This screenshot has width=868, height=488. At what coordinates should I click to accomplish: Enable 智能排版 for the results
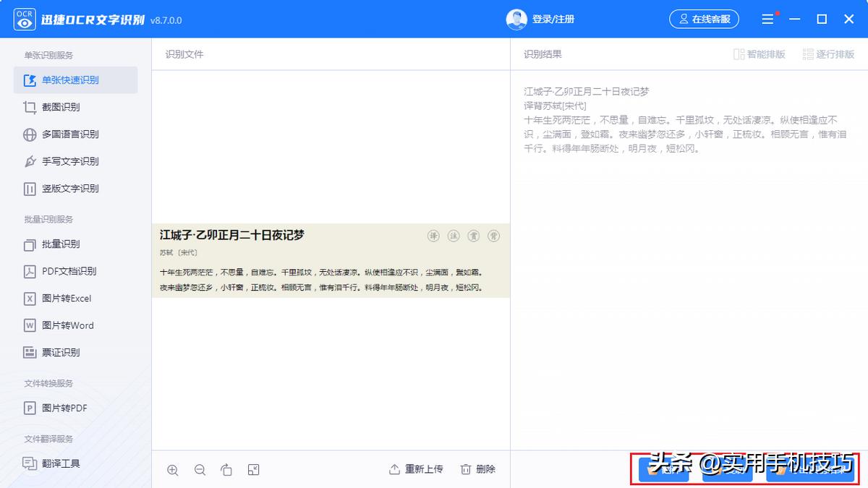[x=758, y=53]
